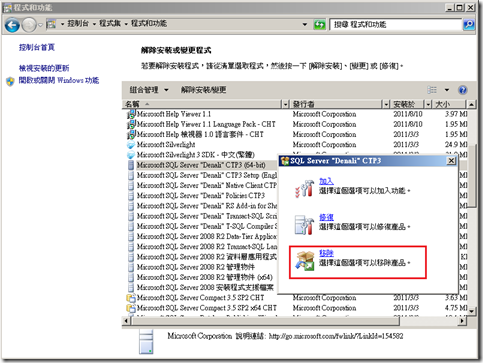Click the 名稱 column header

coord(203,104)
